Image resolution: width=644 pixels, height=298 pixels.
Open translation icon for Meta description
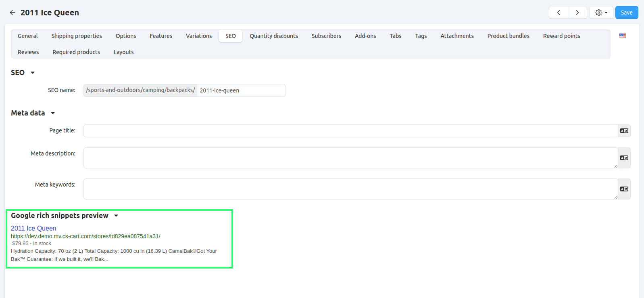point(624,158)
